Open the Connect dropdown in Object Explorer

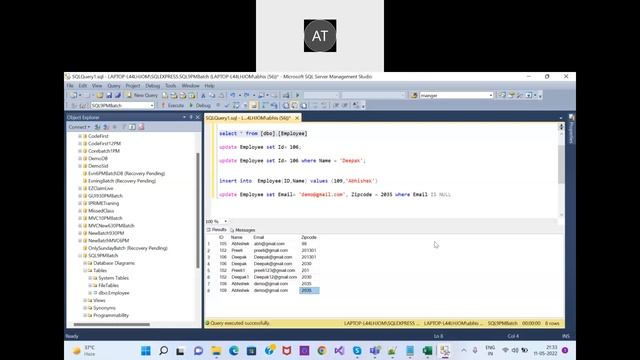tap(79, 127)
